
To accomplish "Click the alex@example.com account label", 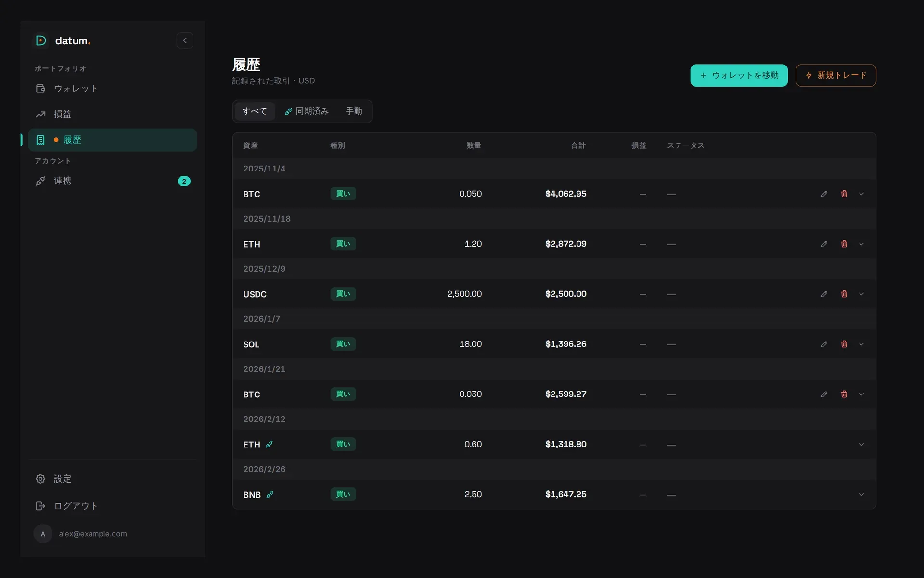I will pos(93,534).
